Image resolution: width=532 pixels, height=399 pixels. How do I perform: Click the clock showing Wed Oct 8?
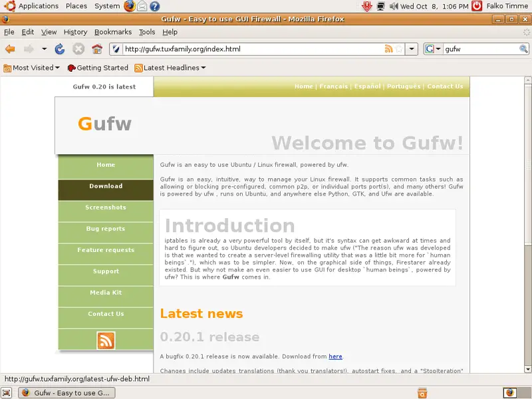click(x=434, y=6)
